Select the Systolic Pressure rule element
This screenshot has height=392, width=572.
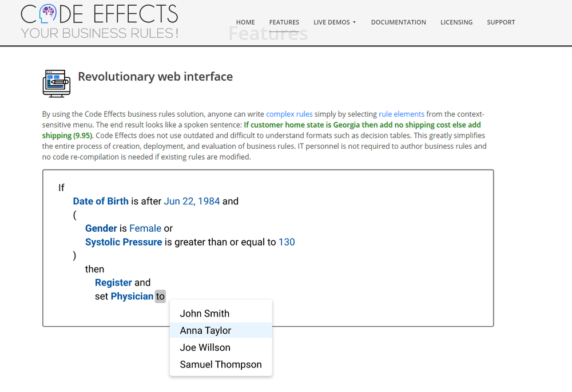tap(124, 241)
